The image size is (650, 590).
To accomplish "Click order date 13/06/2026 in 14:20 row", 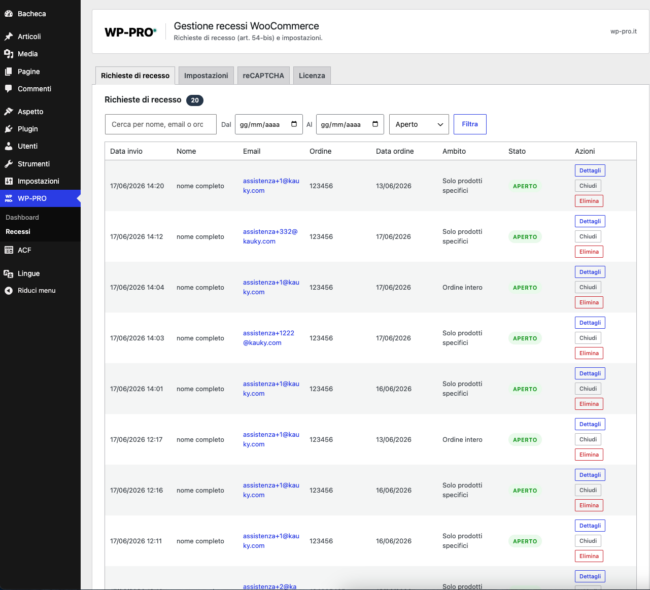I will coord(393,186).
